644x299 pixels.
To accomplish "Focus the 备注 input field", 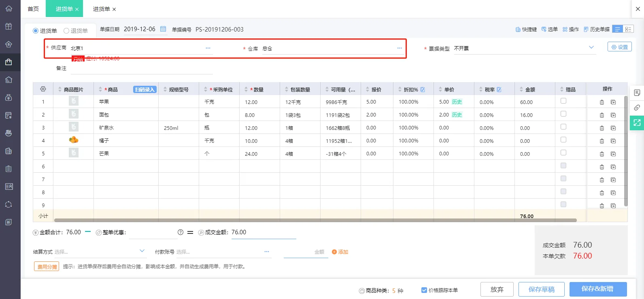I will point(142,68).
